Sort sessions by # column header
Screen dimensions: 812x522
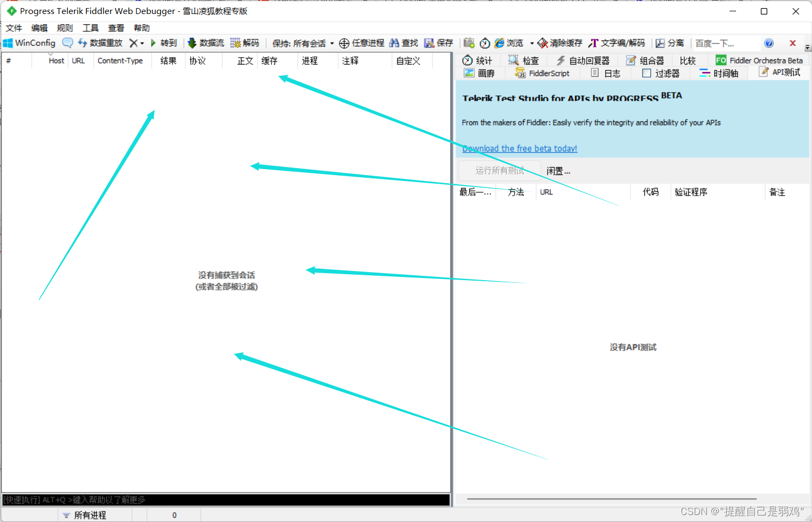click(x=17, y=61)
